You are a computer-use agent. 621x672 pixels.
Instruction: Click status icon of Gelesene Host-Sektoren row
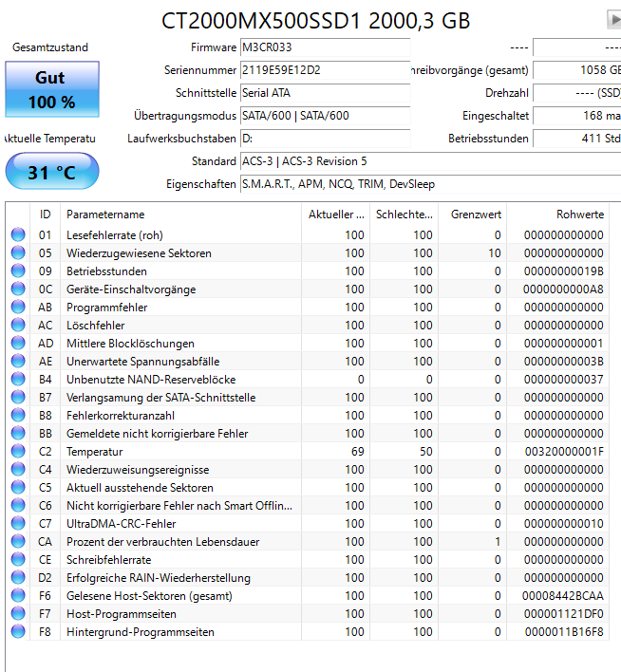[x=18, y=596]
